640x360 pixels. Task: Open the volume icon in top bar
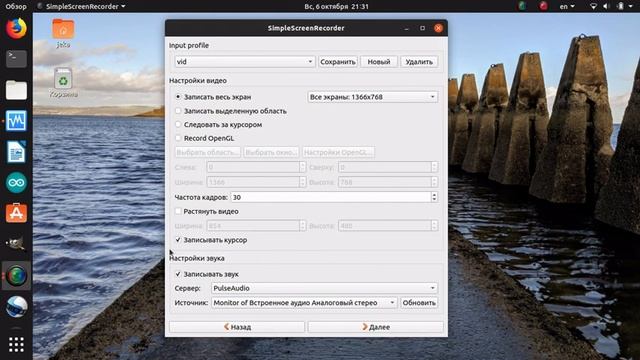click(x=606, y=7)
